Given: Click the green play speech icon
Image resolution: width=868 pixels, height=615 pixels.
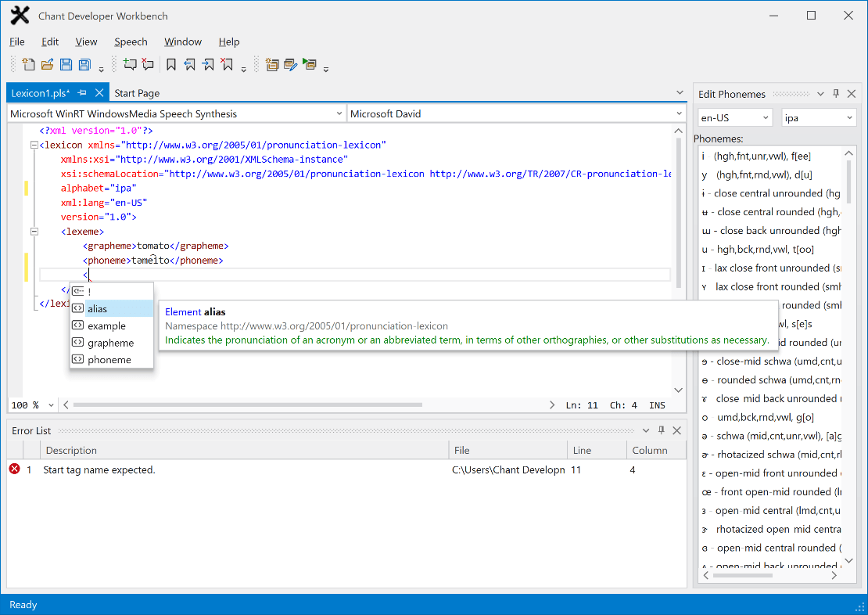Looking at the screenshot, I should click(x=310, y=65).
